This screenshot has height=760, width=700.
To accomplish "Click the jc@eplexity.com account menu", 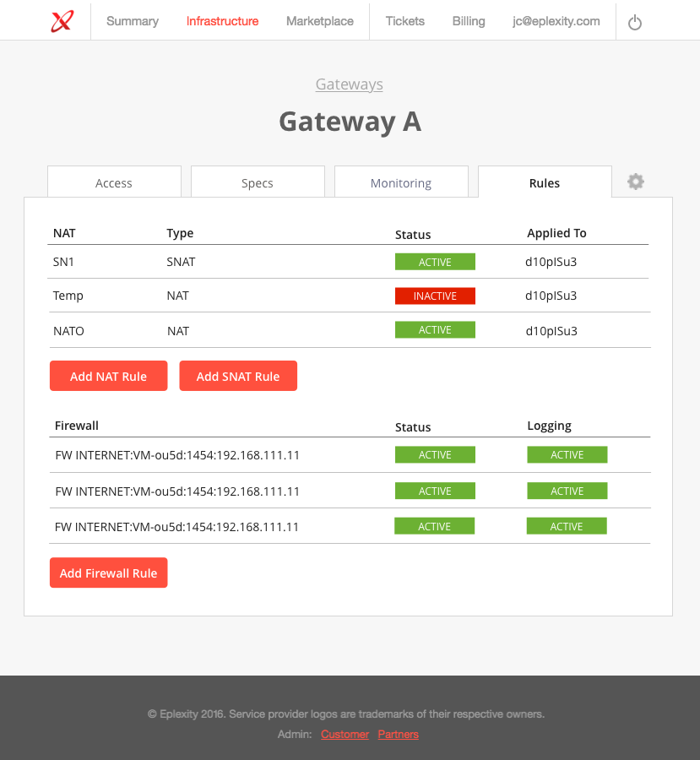I will (x=556, y=21).
